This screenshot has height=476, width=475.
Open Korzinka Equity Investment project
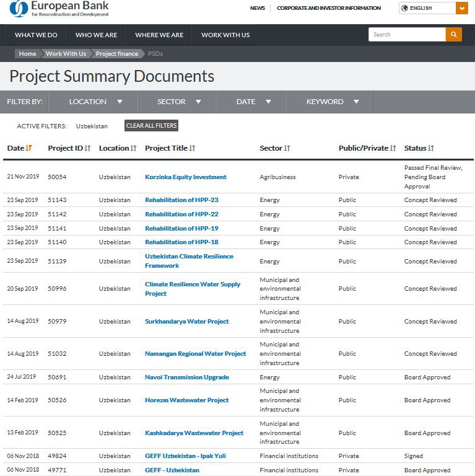186,177
